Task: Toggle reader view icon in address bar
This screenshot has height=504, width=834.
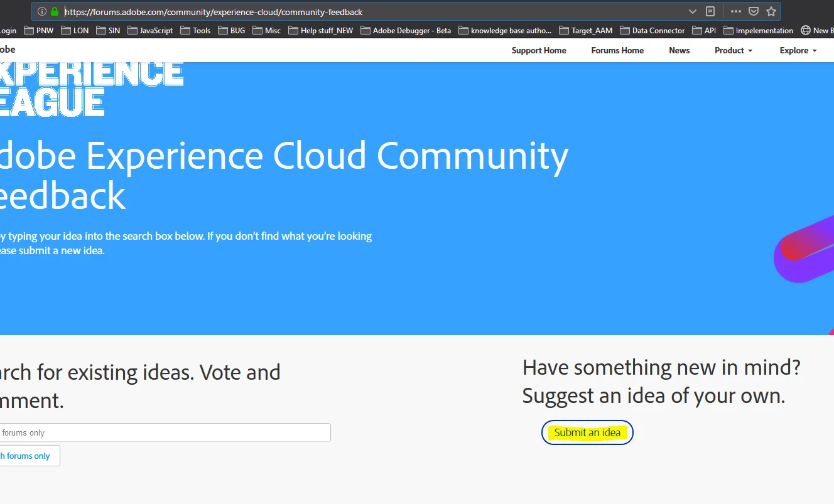Action: point(710,11)
